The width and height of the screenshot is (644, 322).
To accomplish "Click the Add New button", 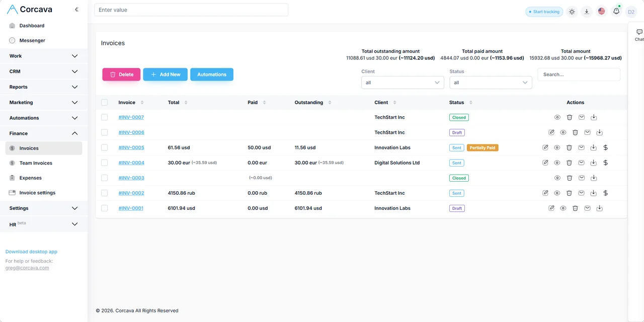I will pyautogui.click(x=166, y=74).
